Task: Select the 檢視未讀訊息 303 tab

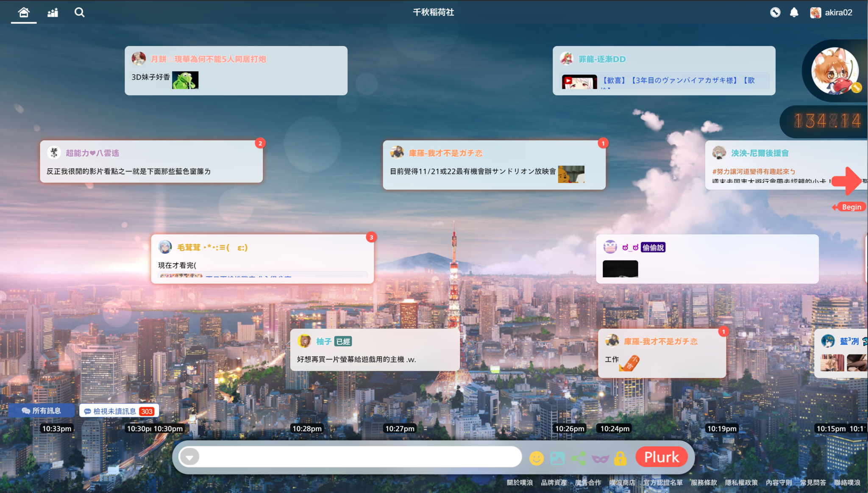Action: (x=119, y=411)
